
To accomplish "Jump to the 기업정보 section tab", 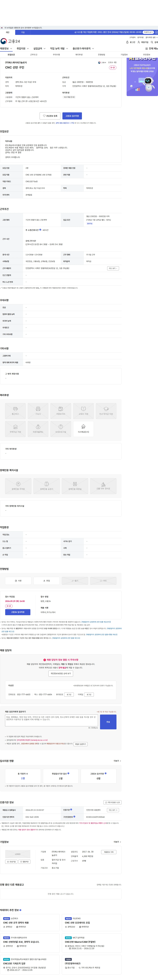I will click(124, 55).
